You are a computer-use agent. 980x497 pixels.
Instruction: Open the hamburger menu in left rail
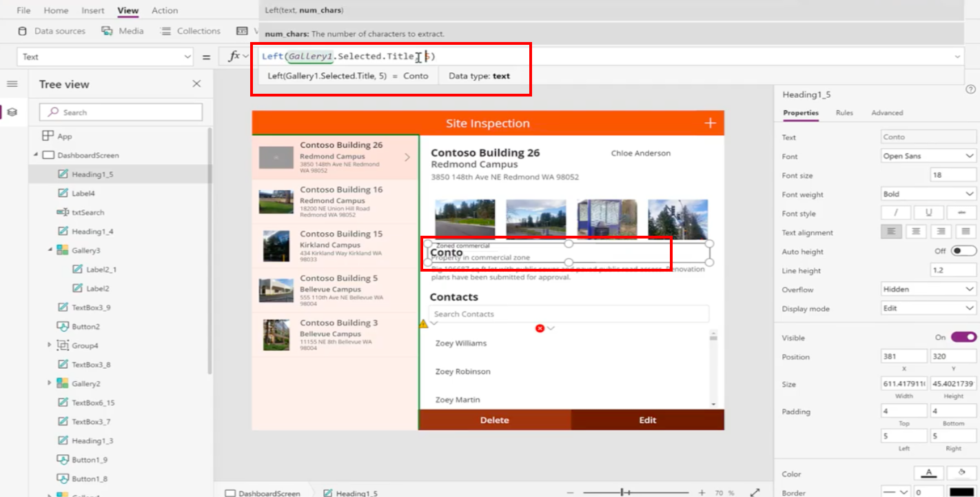[12, 83]
